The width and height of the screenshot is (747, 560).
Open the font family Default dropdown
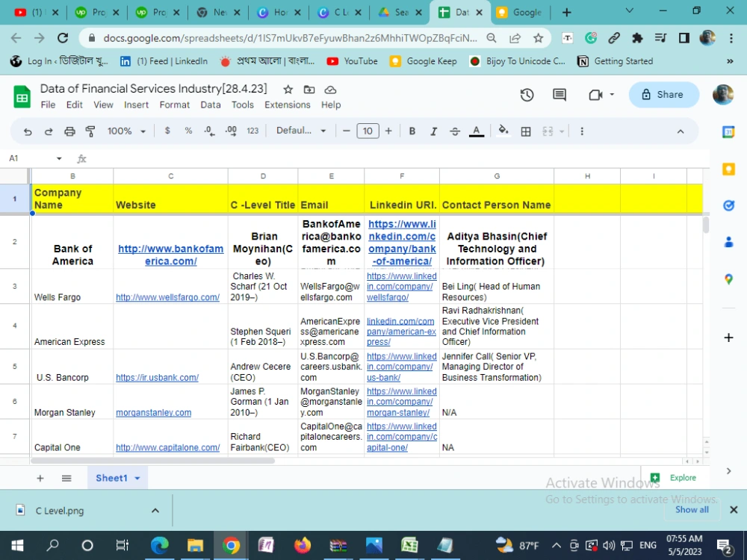pos(301,131)
